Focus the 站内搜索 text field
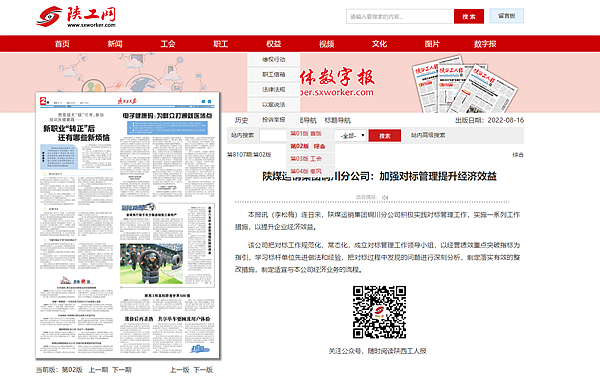Viewport: 600px width, 376px height. point(273,135)
